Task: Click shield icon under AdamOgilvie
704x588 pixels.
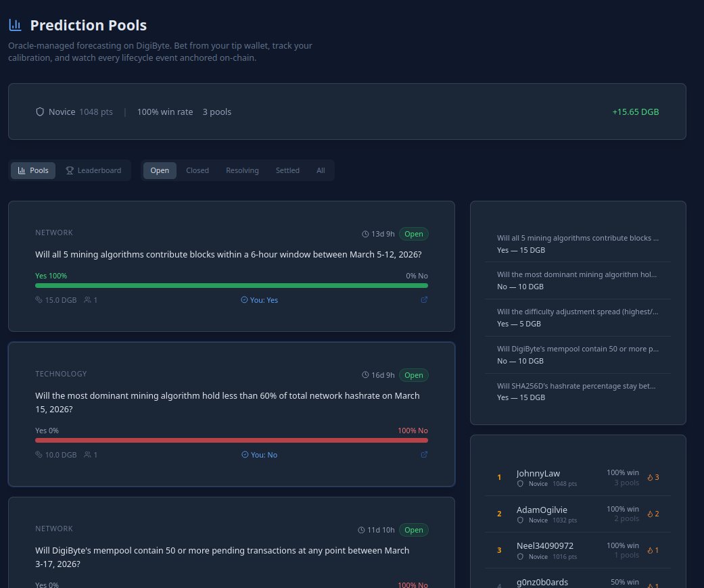Action: (x=520, y=520)
